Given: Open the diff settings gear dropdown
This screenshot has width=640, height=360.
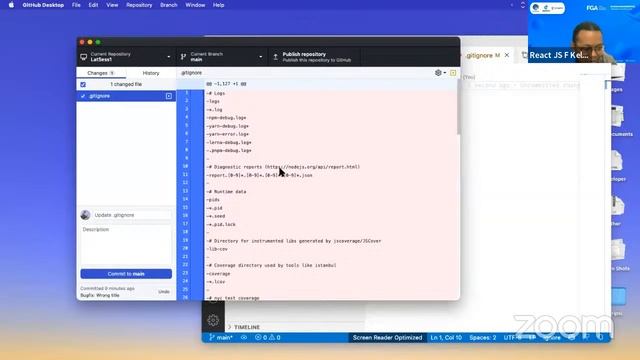Looking at the screenshot, I should [x=440, y=73].
